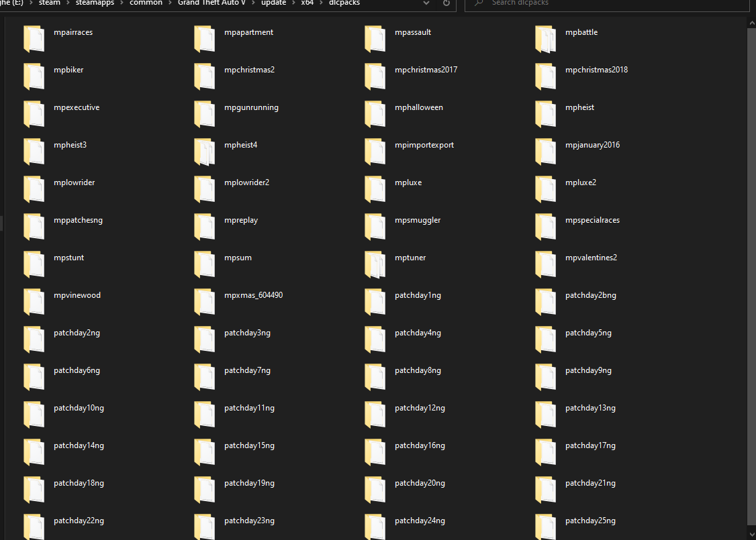Click the mpjanuary2016 folder name
This screenshot has width=756, height=540.
pos(593,145)
